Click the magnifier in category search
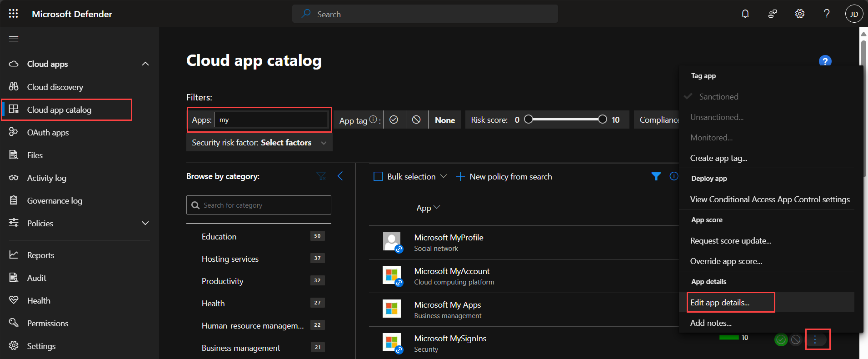The image size is (868, 359). [195, 205]
